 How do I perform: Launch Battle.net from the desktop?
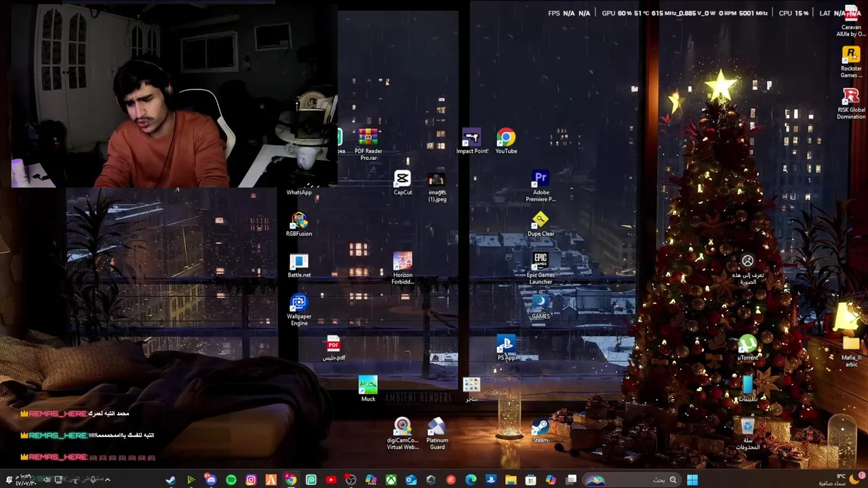click(x=299, y=266)
